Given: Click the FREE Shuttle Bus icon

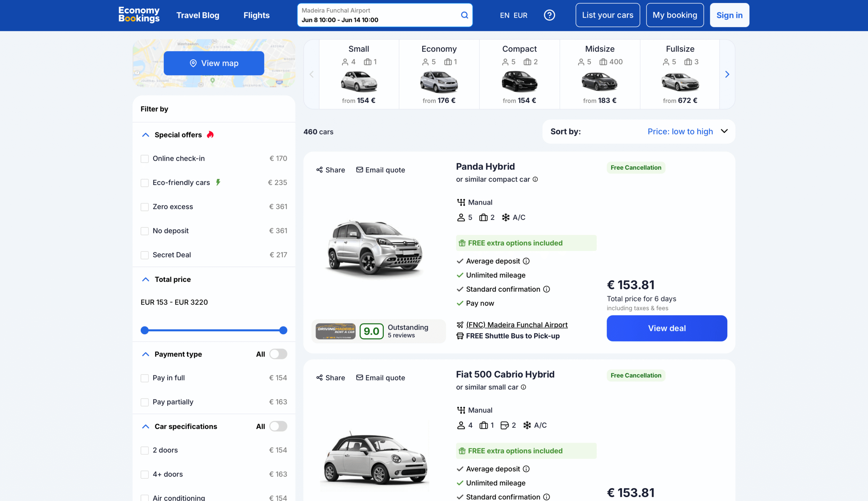Looking at the screenshot, I should click(460, 336).
